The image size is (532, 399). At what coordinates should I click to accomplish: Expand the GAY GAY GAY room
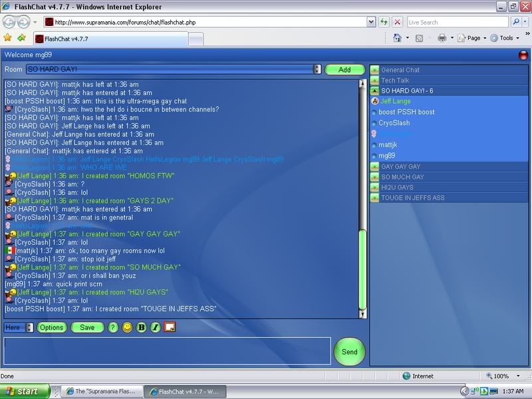click(374, 167)
